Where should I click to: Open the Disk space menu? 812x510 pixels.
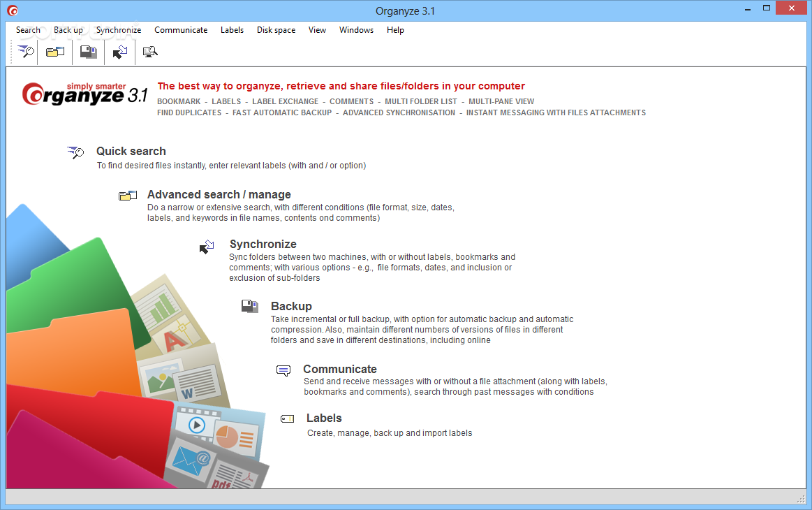click(276, 30)
